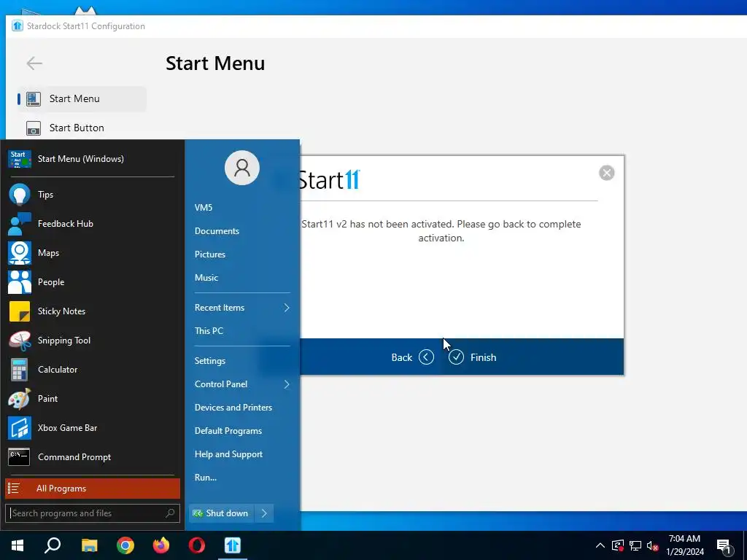Open Pictures from start menu
This screenshot has width=747, height=560.
coord(210,254)
